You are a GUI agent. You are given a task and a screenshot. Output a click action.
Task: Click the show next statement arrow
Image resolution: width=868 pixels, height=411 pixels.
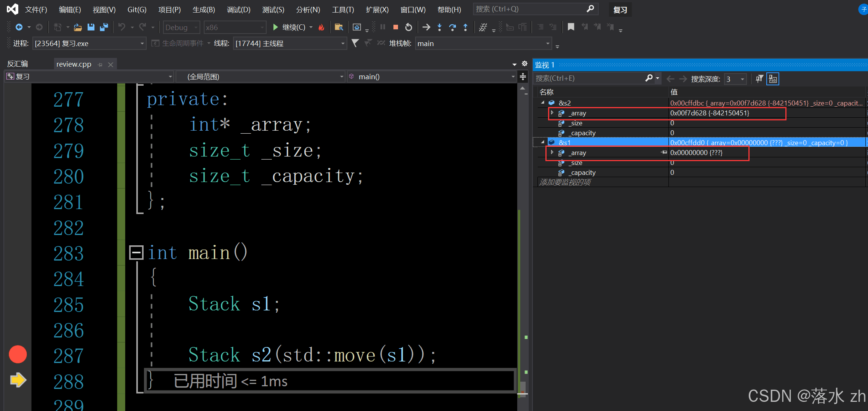point(426,27)
